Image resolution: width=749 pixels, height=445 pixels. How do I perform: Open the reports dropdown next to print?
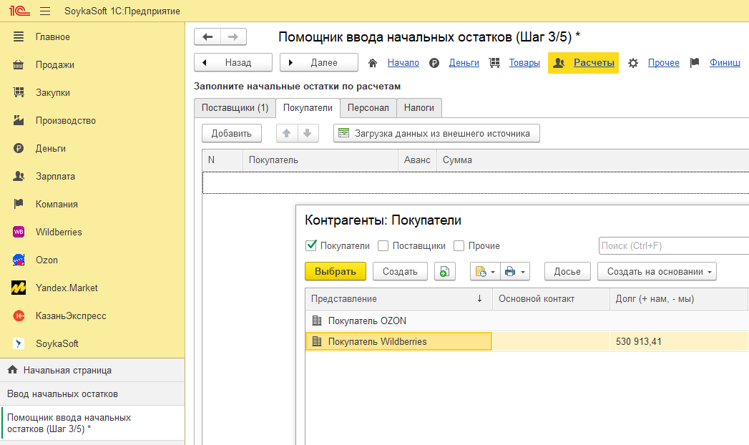tap(484, 272)
